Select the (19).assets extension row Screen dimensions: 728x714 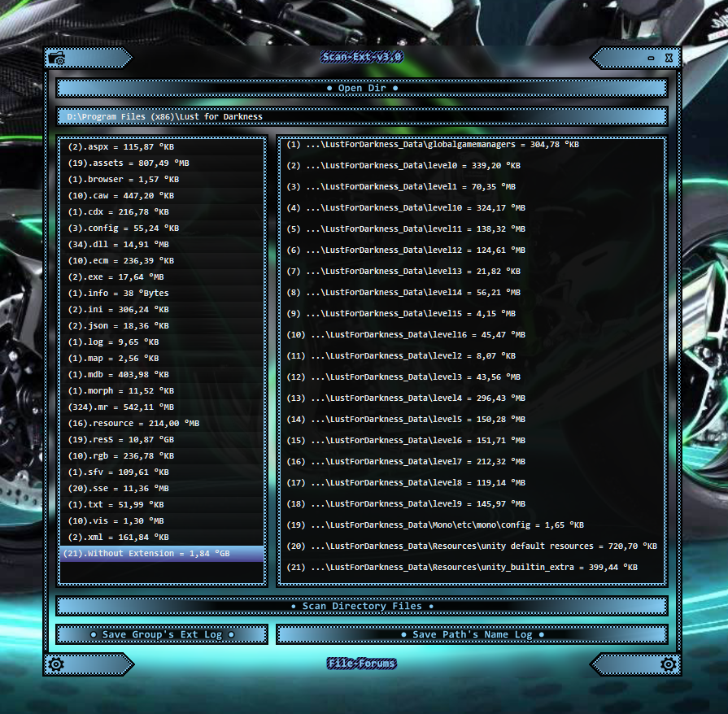point(162,163)
